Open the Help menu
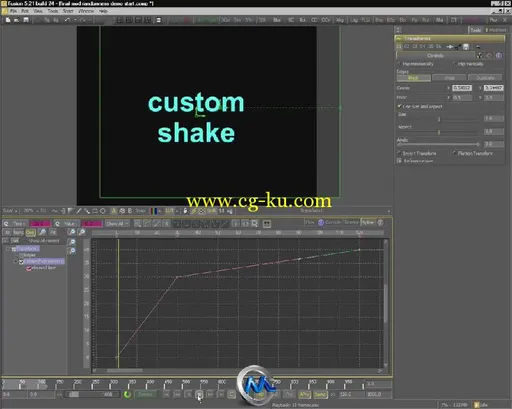 coord(103,11)
